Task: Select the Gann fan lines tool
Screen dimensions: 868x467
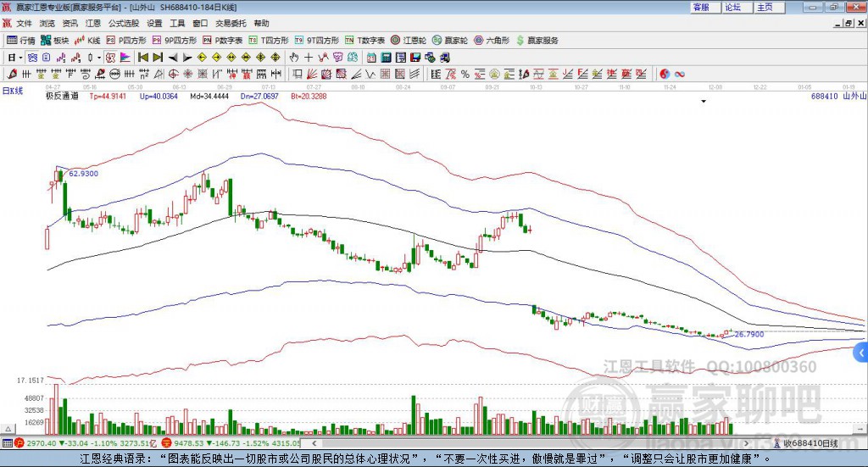Action: click(312, 74)
